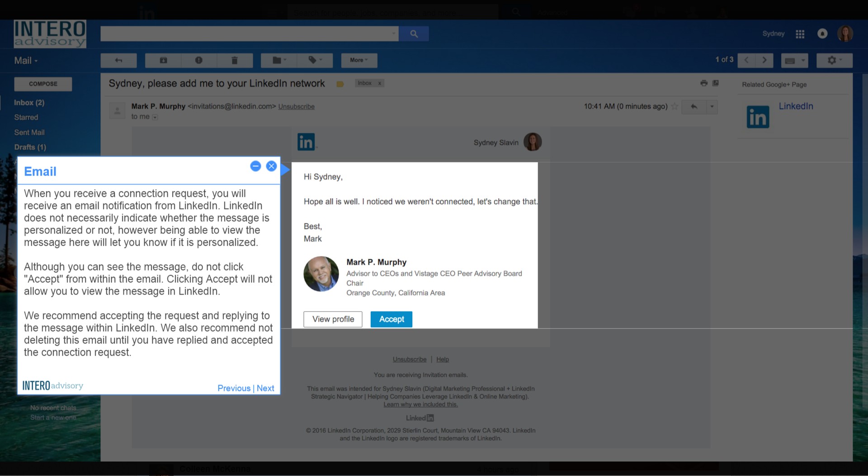Print the email with the printer icon
Screen dimensions: 868x476
pyautogui.click(x=703, y=83)
